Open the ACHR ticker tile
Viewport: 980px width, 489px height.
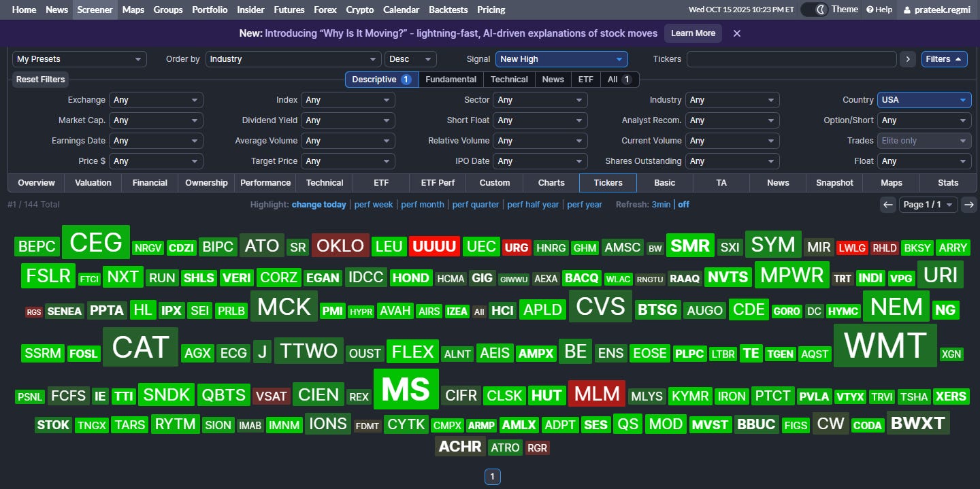click(460, 447)
